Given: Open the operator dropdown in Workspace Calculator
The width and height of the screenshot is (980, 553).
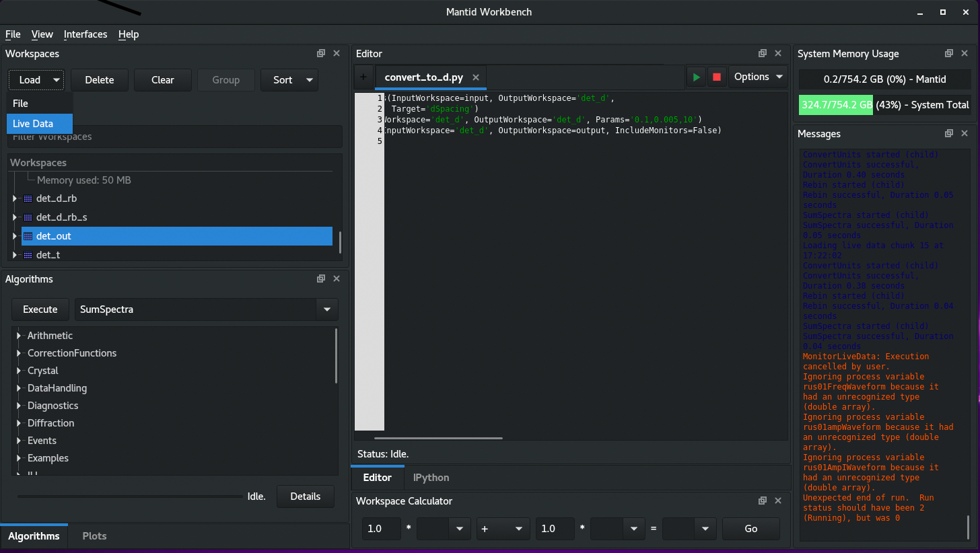Looking at the screenshot, I should click(x=502, y=529).
